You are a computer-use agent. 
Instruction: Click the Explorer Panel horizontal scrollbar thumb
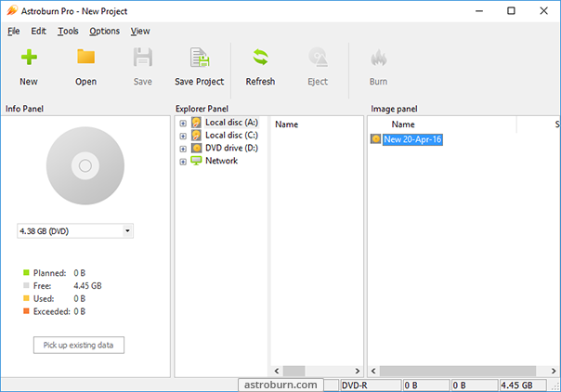point(294,371)
